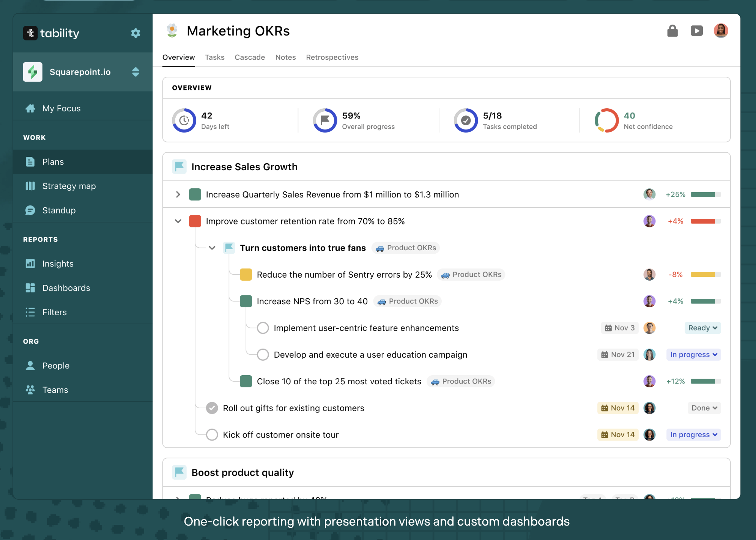Open Teams in the org section

55,390
